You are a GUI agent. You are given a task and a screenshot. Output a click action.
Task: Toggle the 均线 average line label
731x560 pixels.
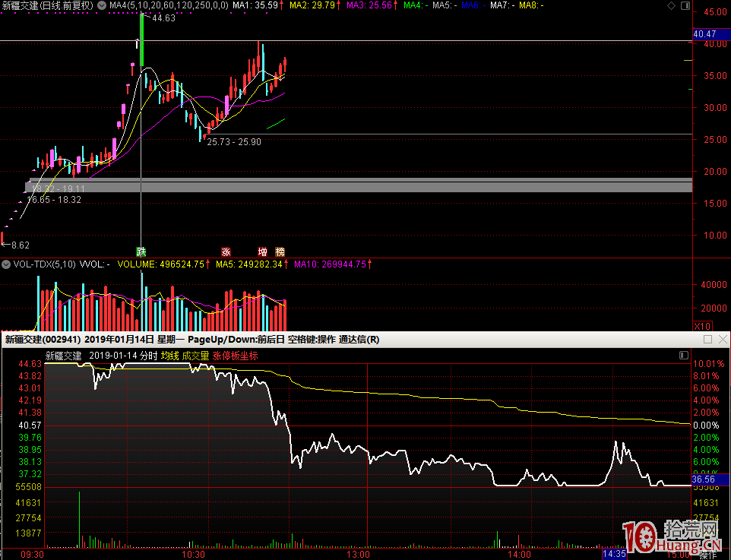(x=169, y=356)
